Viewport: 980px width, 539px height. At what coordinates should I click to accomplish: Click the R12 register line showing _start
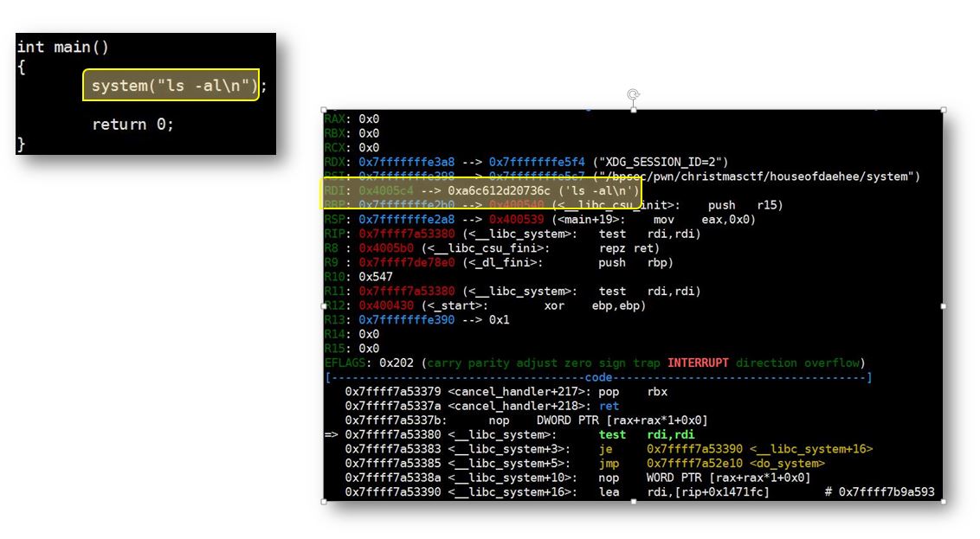click(x=485, y=305)
